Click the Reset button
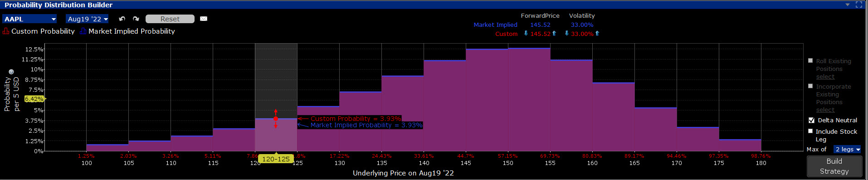This screenshot has height=180, width=868. [170, 19]
